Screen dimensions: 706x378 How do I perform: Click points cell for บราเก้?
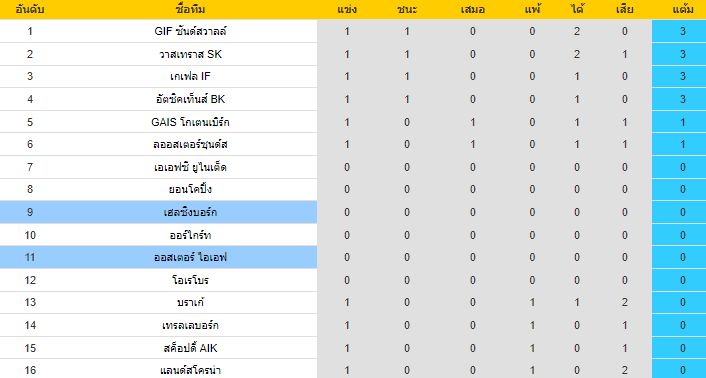pyautogui.click(x=679, y=302)
